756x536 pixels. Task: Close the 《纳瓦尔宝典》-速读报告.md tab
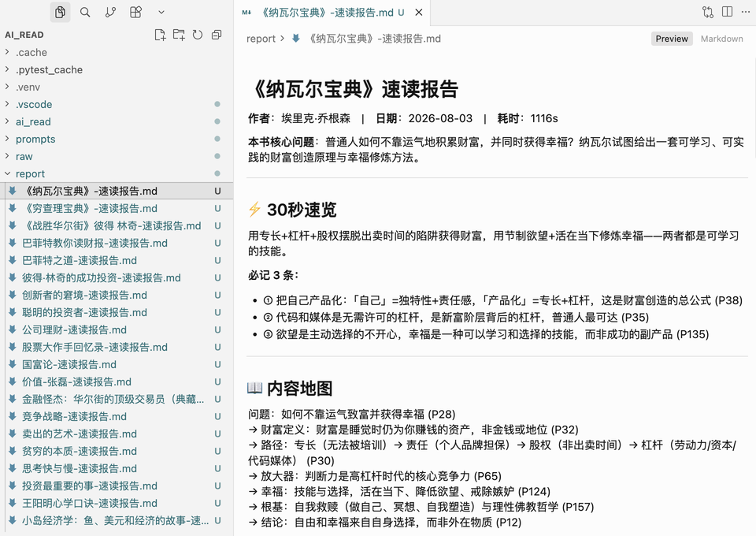[x=418, y=13]
